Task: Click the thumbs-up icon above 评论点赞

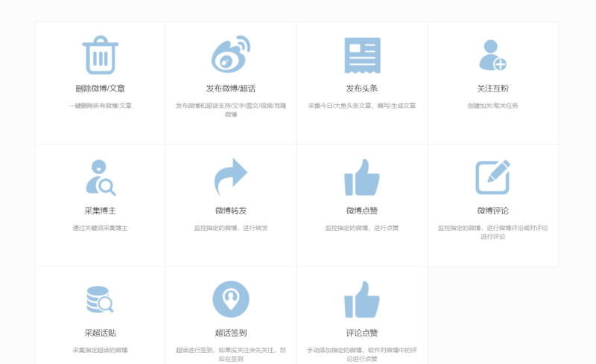Action: pyautogui.click(x=362, y=299)
